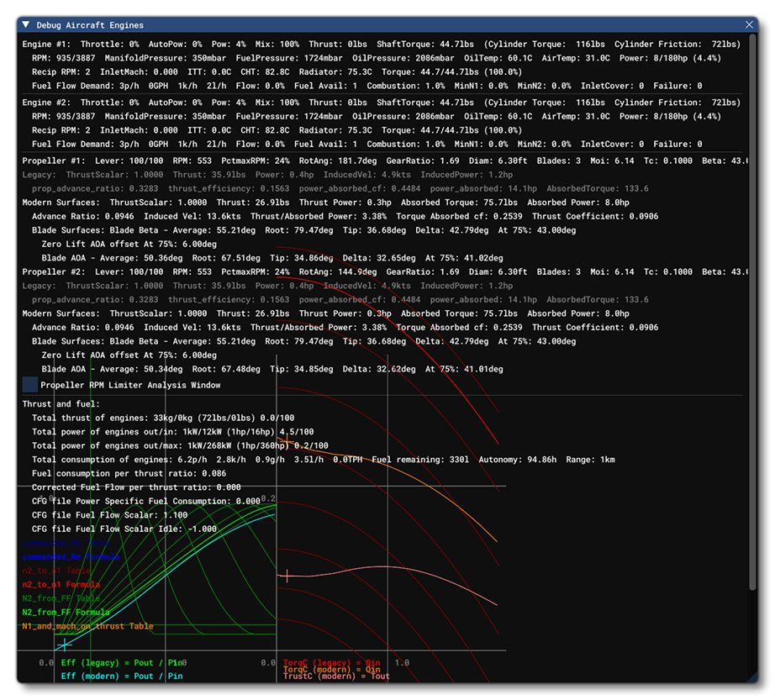Click 'Fuel consumption per thrust ratio: 0.086'
The width and height of the screenshot is (775, 700).
[x=129, y=473]
